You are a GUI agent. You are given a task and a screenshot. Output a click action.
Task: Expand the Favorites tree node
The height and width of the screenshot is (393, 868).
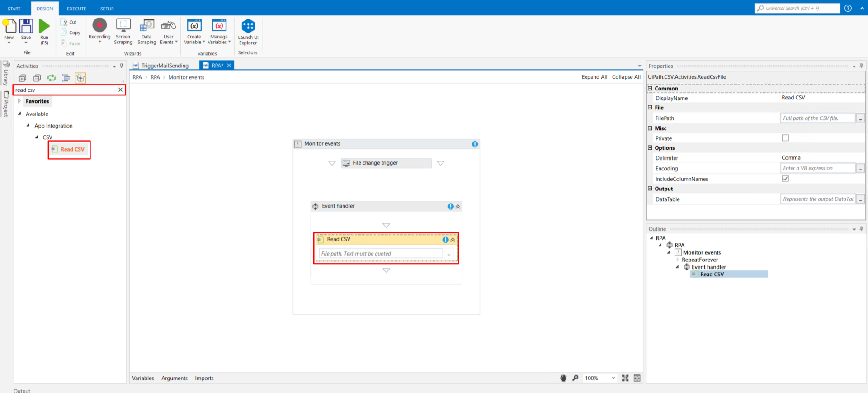19,101
